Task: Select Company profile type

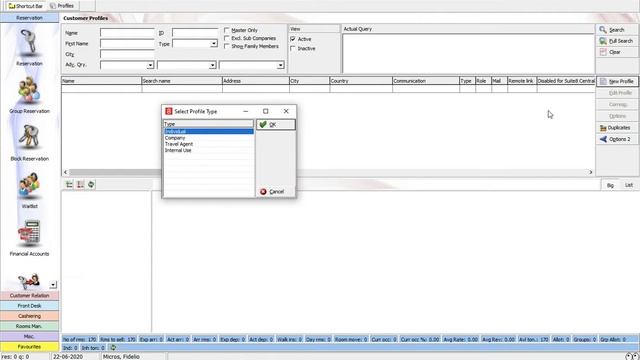Action: pos(209,138)
